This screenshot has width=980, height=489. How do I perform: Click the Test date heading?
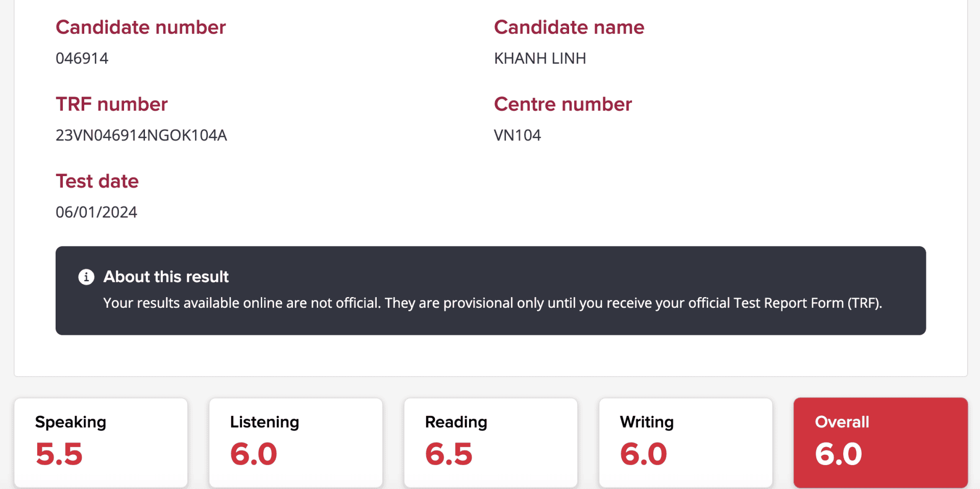click(97, 181)
